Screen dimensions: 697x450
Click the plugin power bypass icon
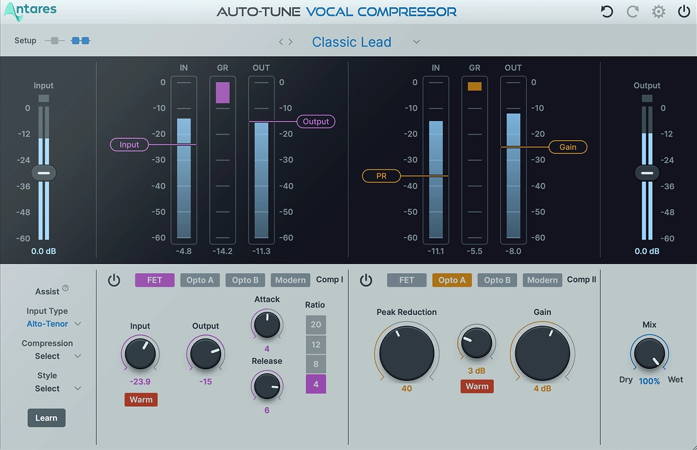click(x=683, y=12)
